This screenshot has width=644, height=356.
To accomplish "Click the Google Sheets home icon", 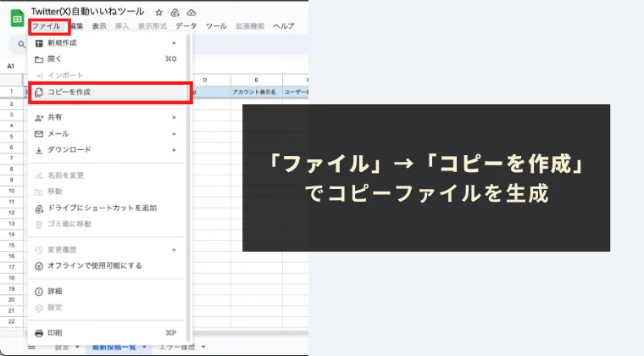I will pyautogui.click(x=17, y=19).
